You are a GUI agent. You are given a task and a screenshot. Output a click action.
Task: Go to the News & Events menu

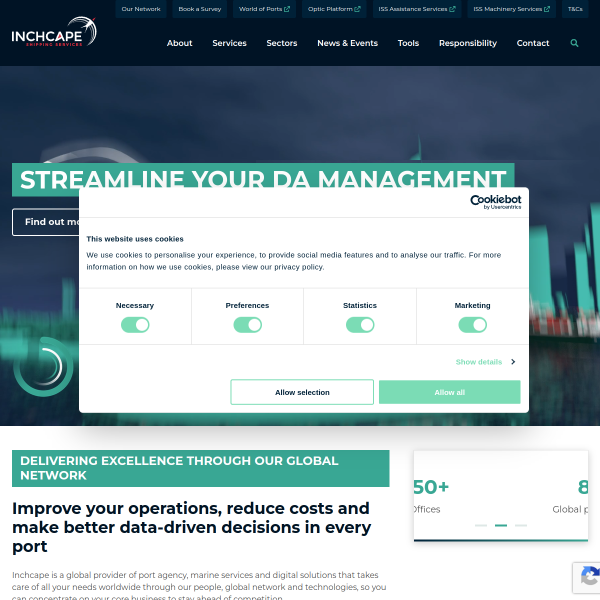click(x=347, y=43)
